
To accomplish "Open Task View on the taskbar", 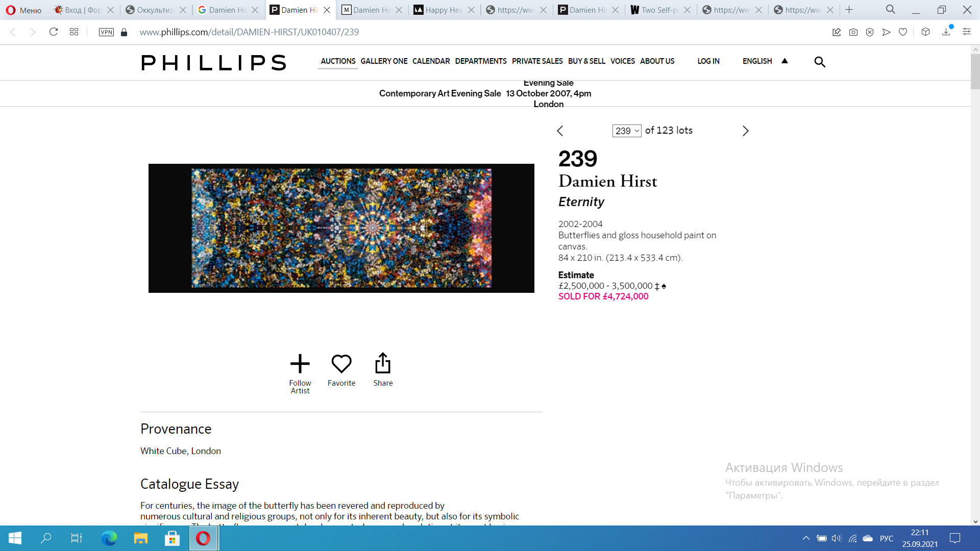I will 77,538.
